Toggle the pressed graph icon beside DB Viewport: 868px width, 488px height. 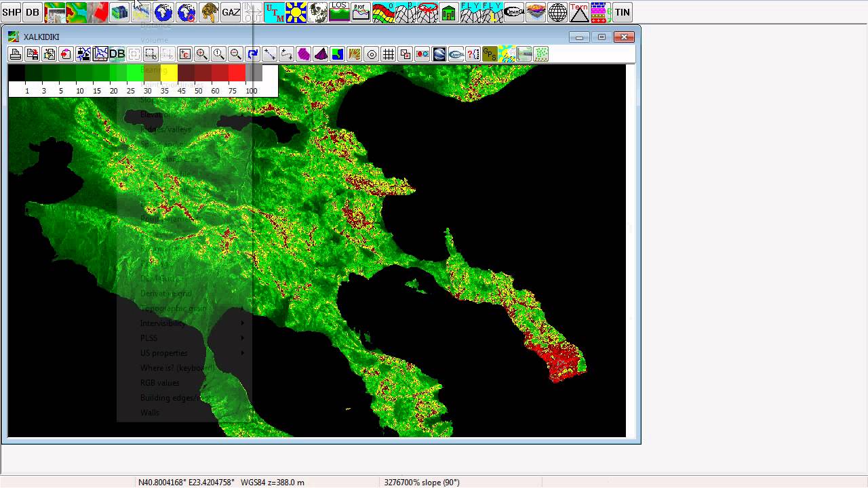click(100, 54)
